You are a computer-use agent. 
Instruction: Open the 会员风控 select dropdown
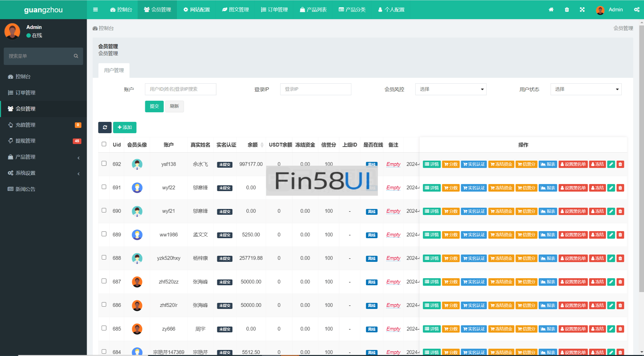point(450,89)
